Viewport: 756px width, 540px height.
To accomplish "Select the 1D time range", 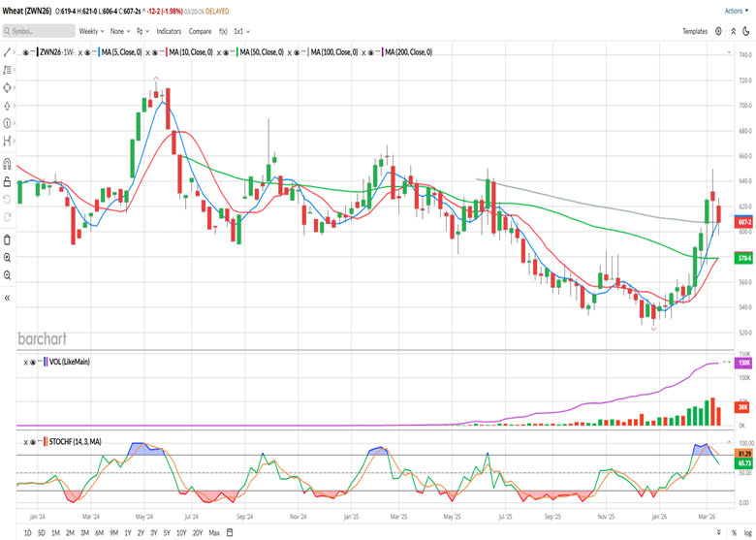I will click(27, 533).
